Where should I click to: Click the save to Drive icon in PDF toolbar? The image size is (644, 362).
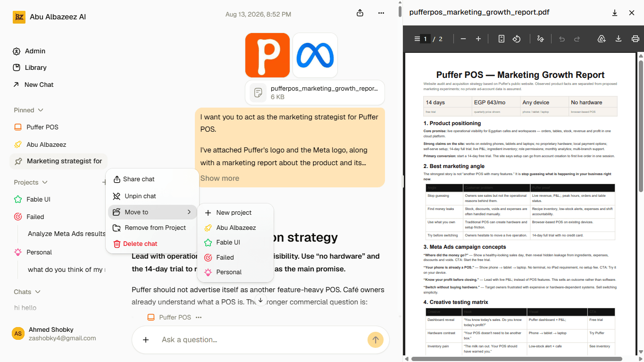tap(602, 39)
